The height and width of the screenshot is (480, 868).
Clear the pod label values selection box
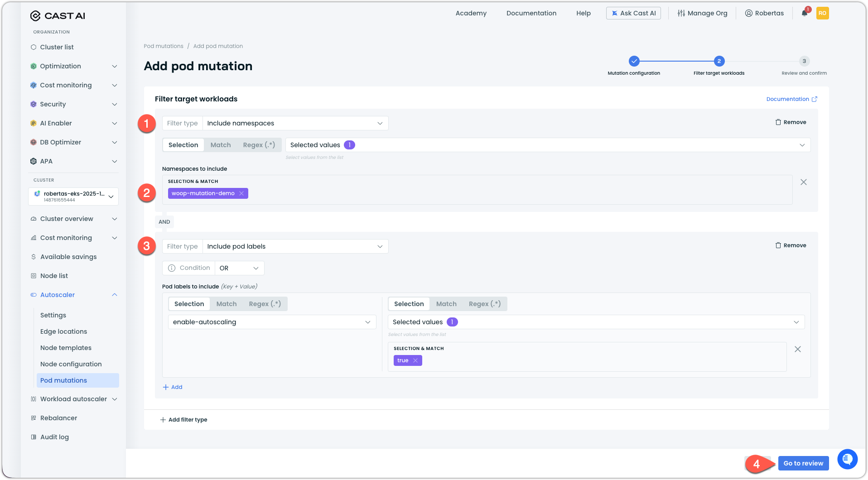coord(798,349)
